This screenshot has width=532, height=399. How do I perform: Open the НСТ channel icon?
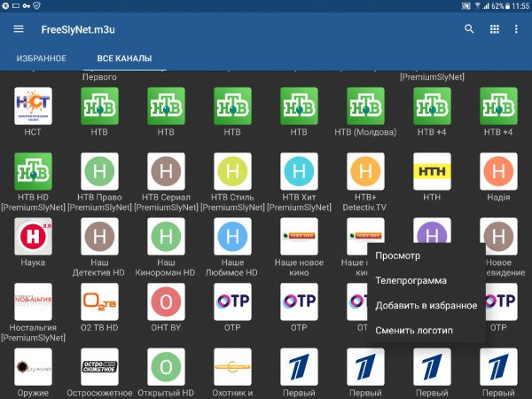click(33, 106)
